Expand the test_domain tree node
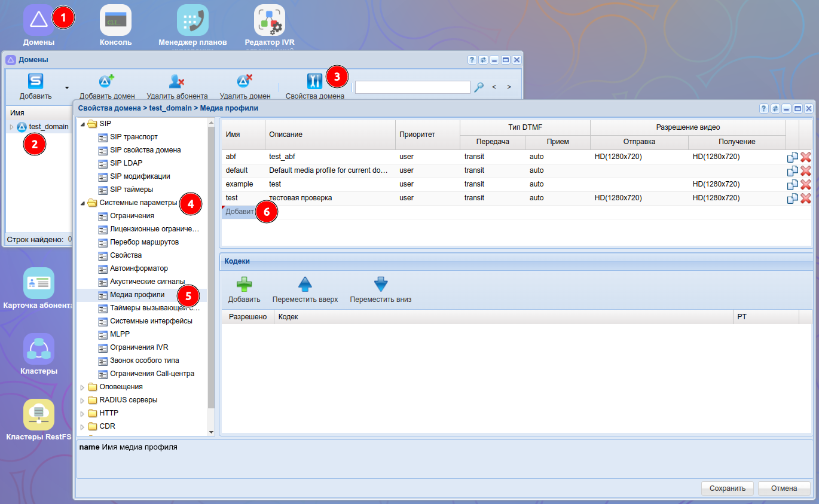The width and height of the screenshot is (819, 504). point(11,127)
